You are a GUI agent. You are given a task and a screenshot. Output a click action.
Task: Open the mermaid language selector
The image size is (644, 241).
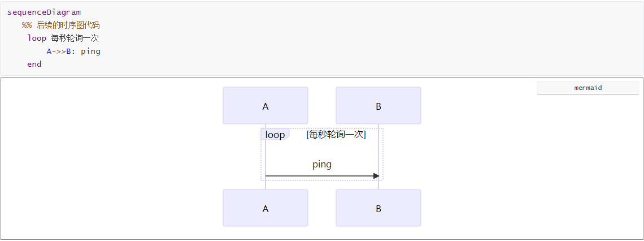pyautogui.click(x=588, y=88)
